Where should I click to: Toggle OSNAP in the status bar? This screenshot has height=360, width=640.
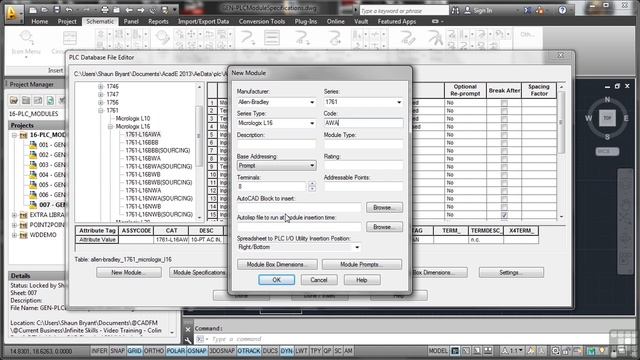point(197,351)
